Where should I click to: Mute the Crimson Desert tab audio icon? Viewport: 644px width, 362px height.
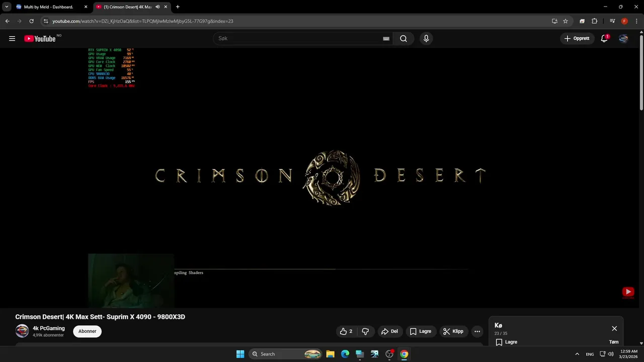tap(157, 7)
